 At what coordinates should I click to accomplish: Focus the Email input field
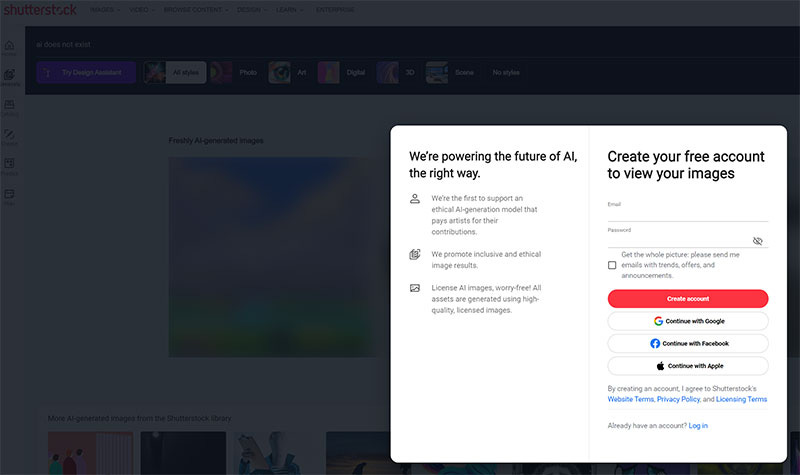coord(688,214)
